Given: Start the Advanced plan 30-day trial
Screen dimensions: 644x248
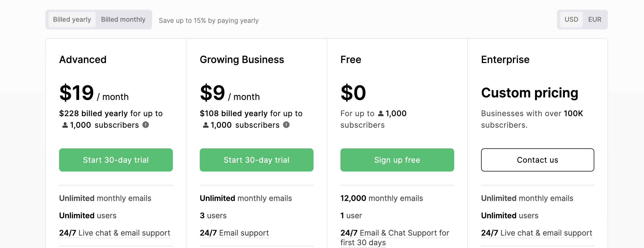Looking at the screenshot, I should pyautogui.click(x=116, y=160).
